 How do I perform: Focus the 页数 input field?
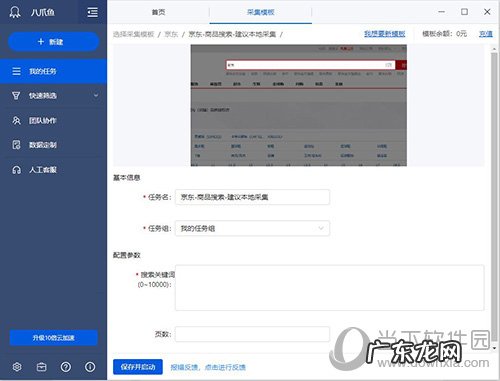(x=252, y=334)
